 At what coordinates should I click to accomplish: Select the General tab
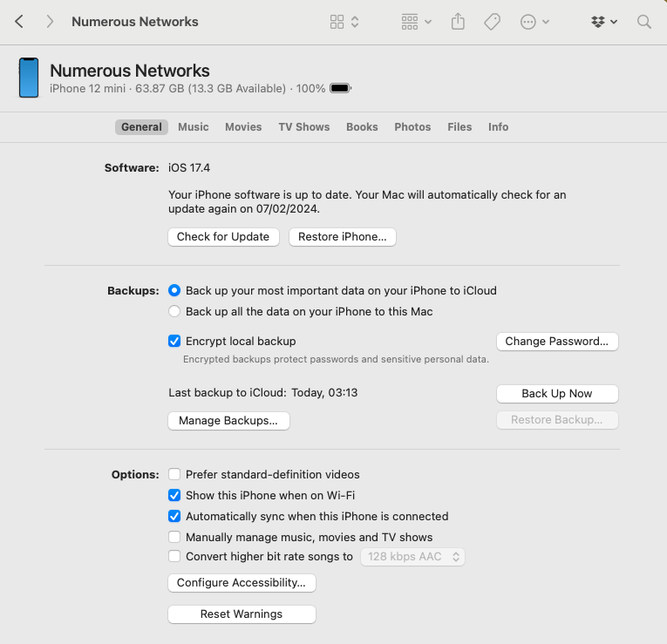coord(141,127)
